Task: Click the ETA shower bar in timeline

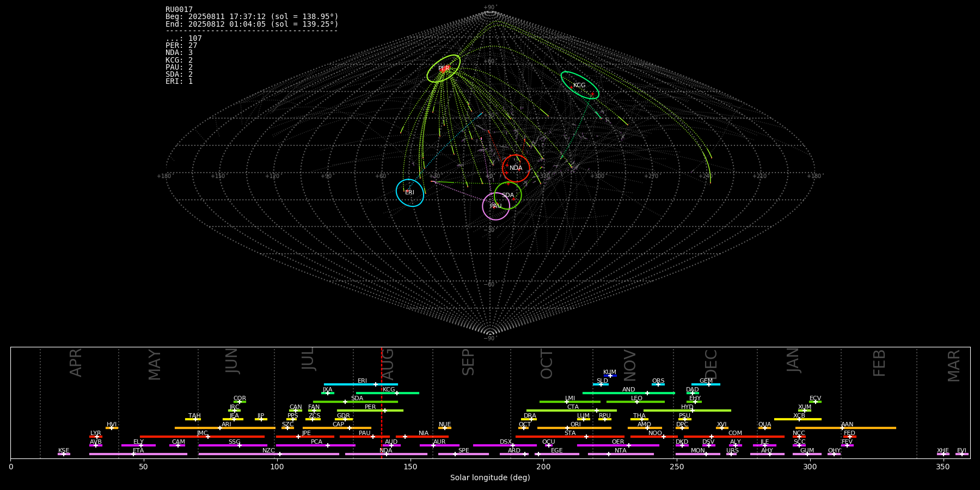Action: (x=138, y=454)
